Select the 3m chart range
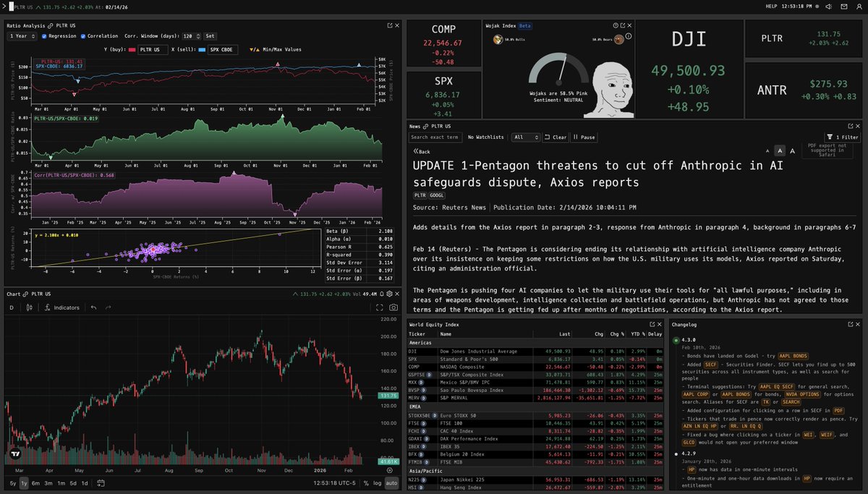This screenshot has width=868, height=494. (48, 483)
